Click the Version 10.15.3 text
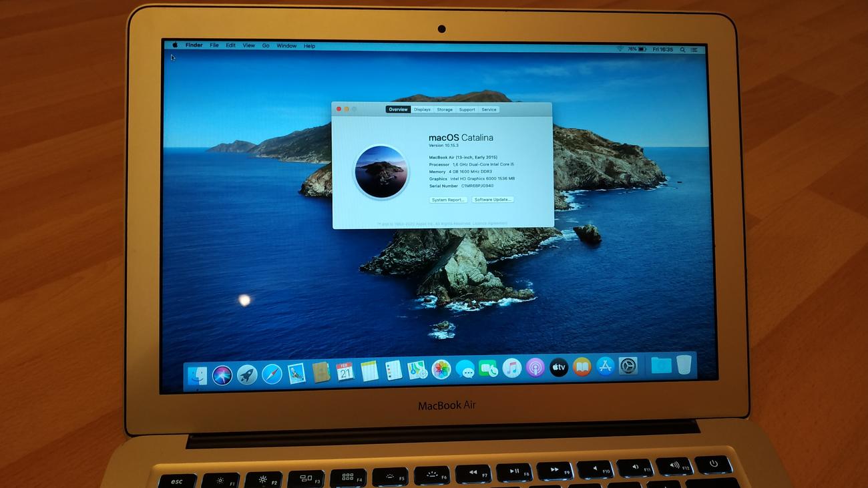The image size is (868, 488). [445, 146]
